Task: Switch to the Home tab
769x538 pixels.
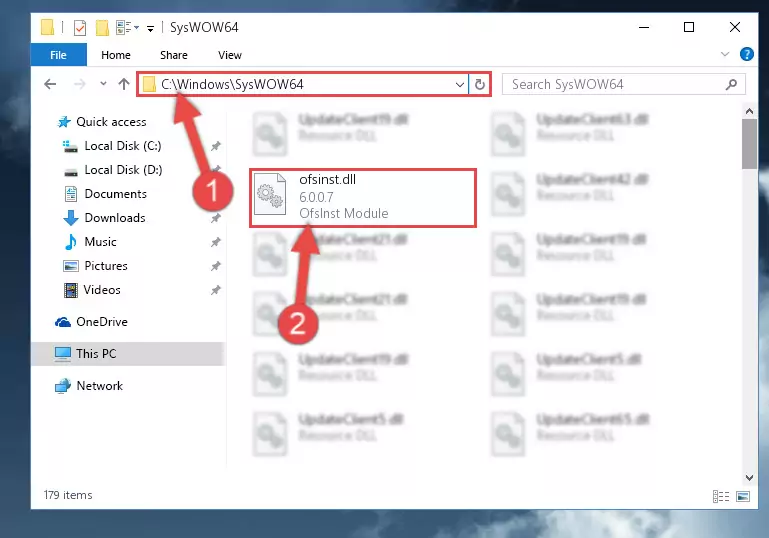Action: coord(116,55)
